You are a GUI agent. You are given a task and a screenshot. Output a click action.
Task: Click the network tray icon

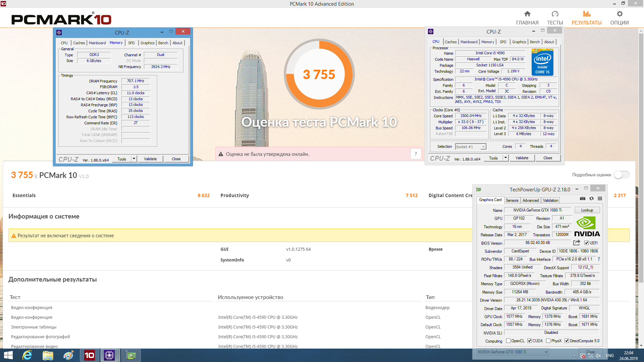point(591,356)
